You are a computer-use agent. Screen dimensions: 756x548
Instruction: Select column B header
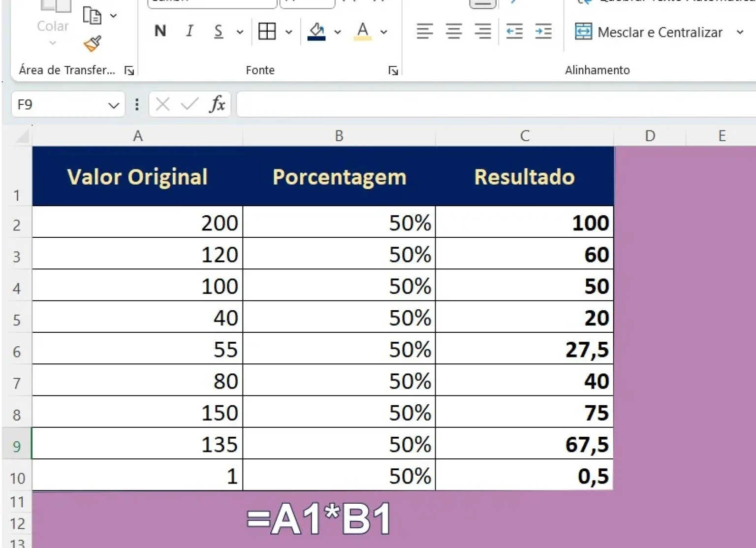339,136
